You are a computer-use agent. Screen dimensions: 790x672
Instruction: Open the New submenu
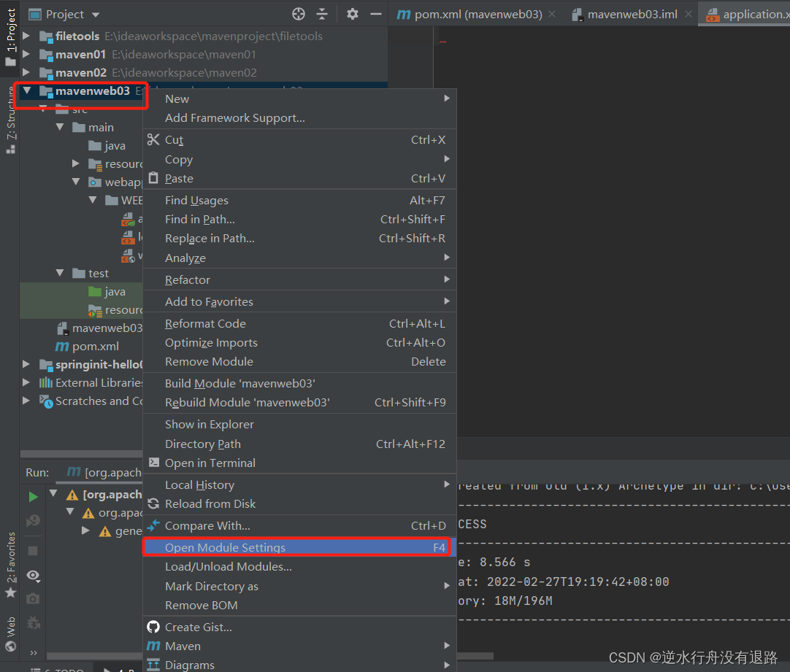(300, 99)
